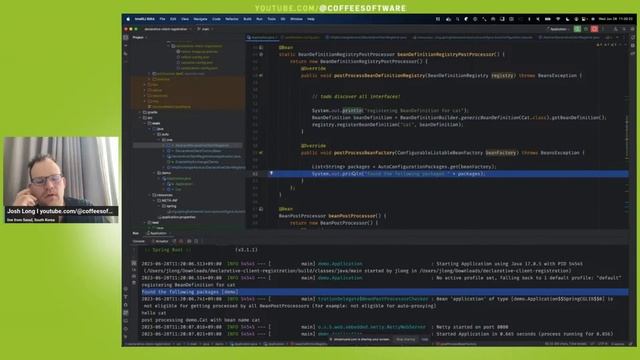Switch to the Console tab
640x360 pixels.
click(138, 241)
